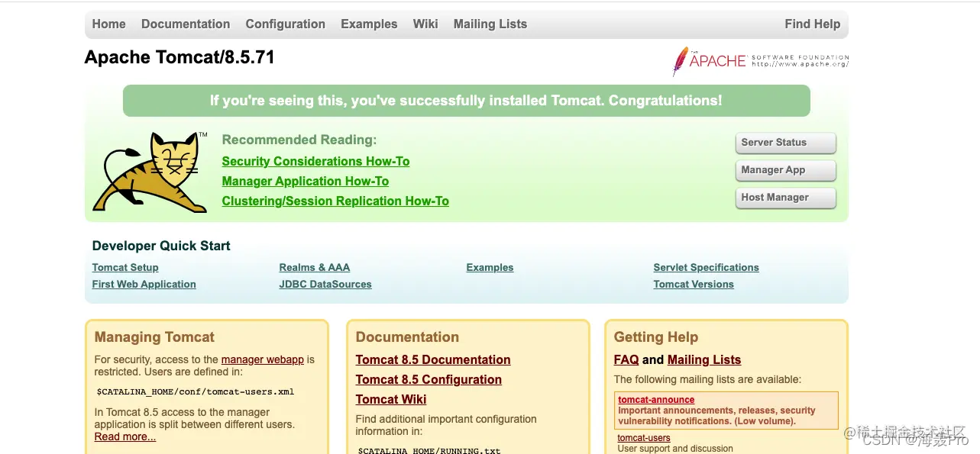The image size is (980, 454).
Task: Open Clustering/Session Replication How-To link
Action: 335,201
